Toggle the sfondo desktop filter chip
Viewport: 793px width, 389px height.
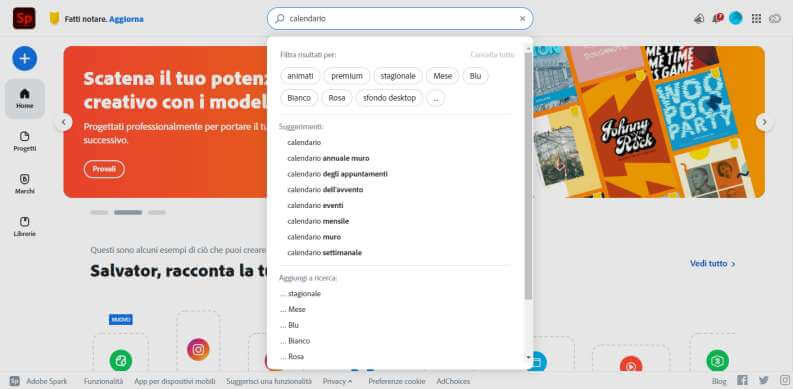(389, 98)
